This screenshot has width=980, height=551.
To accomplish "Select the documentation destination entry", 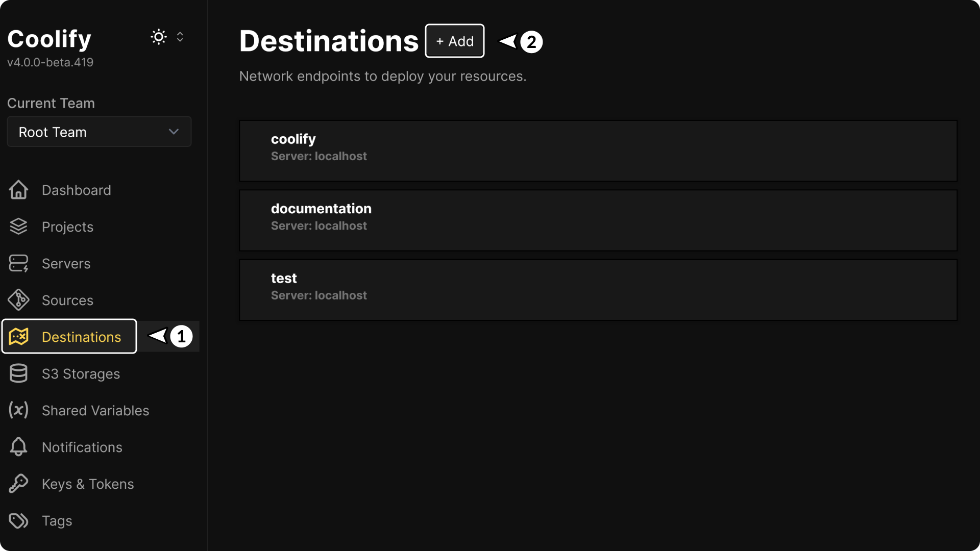I will (597, 220).
